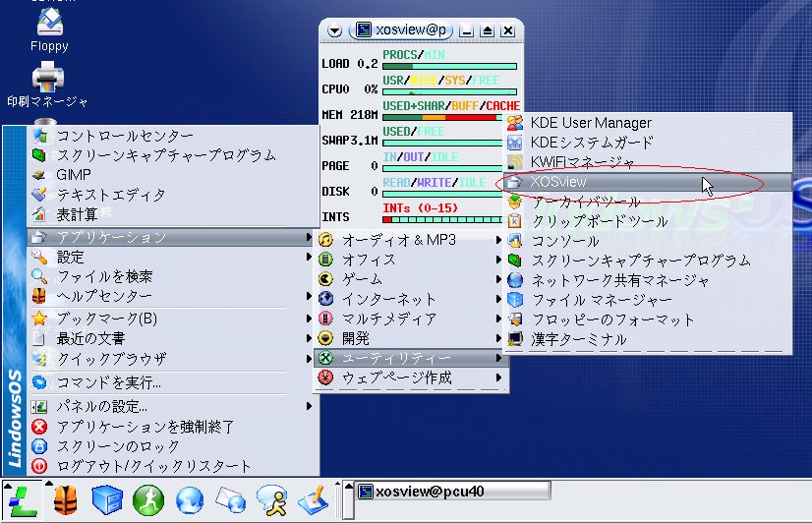Viewport: 812px width, 523px height.
Task: Choose ログアウト/クイックリスタート
Action: [172, 466]
